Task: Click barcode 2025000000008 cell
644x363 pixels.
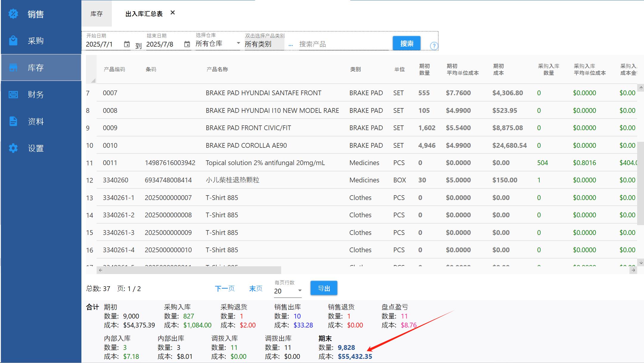Action: (x=168, y=215)
